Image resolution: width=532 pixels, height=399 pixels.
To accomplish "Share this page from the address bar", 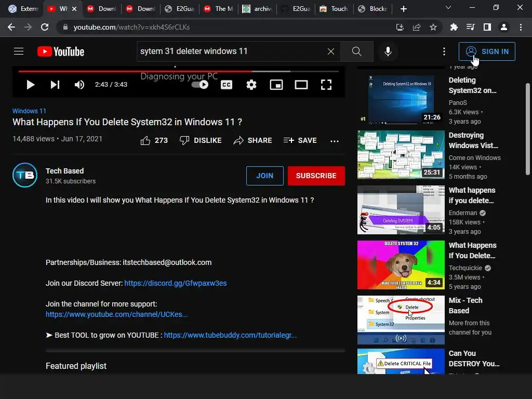I will pos(417,27).
